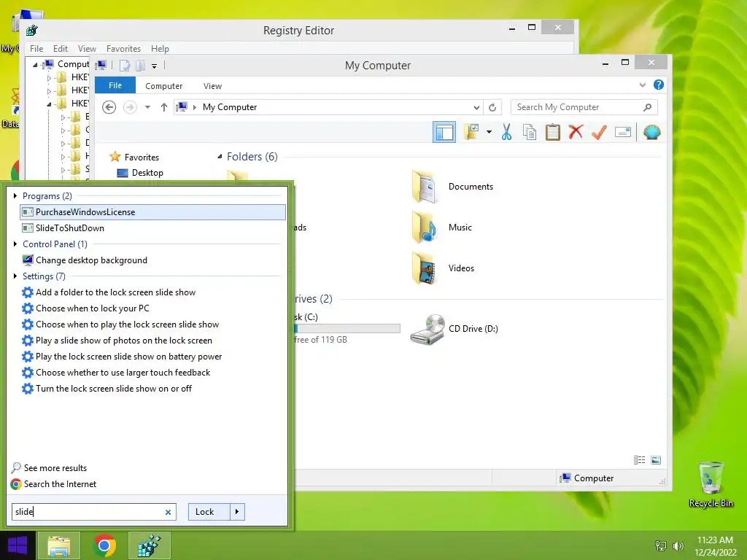The image size is (747, 560).
Task: Click See more results link
Action: [49, 468]
